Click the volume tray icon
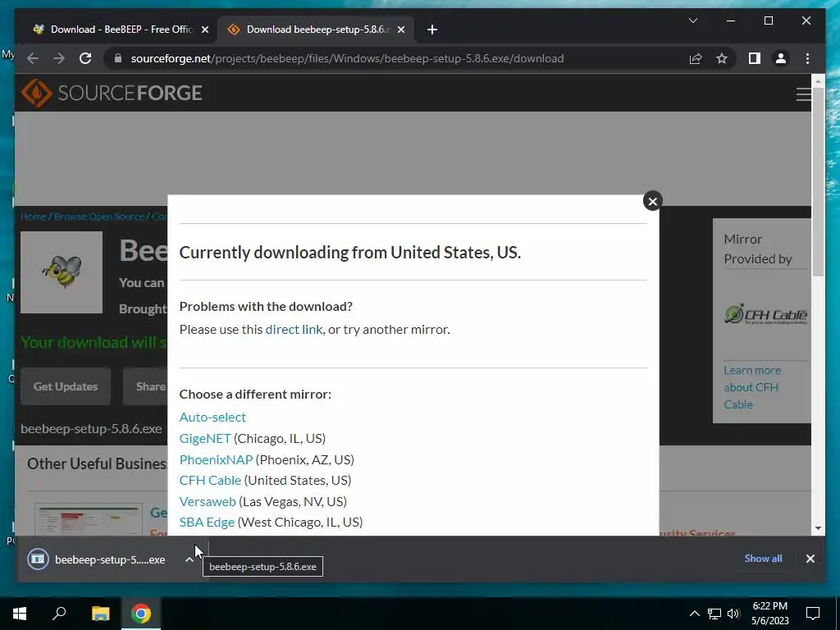 coord(733,614)
